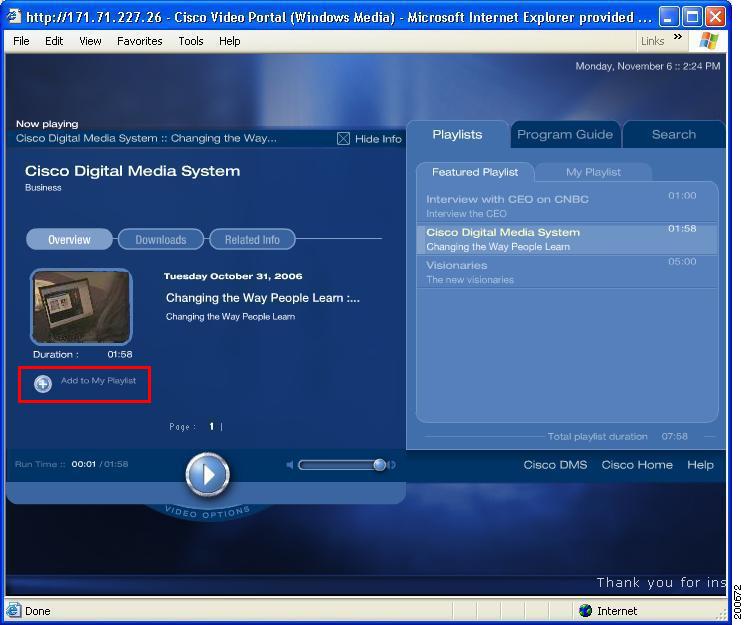This screenshot has height=625, width=745.
Task: Click the loud speaker icon right of the volume slider
Action: 392,465
